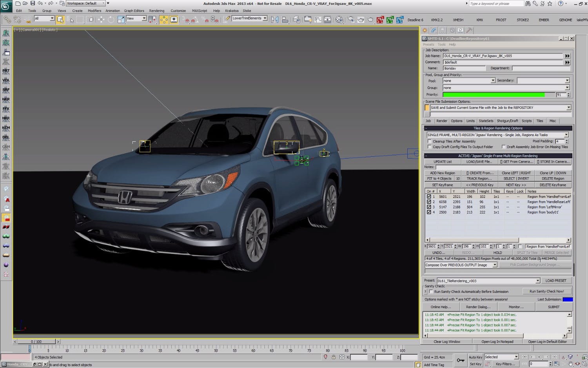Click the Select and Link chain icon
This screenshot has width=588, height=368.
pos(7,19)
